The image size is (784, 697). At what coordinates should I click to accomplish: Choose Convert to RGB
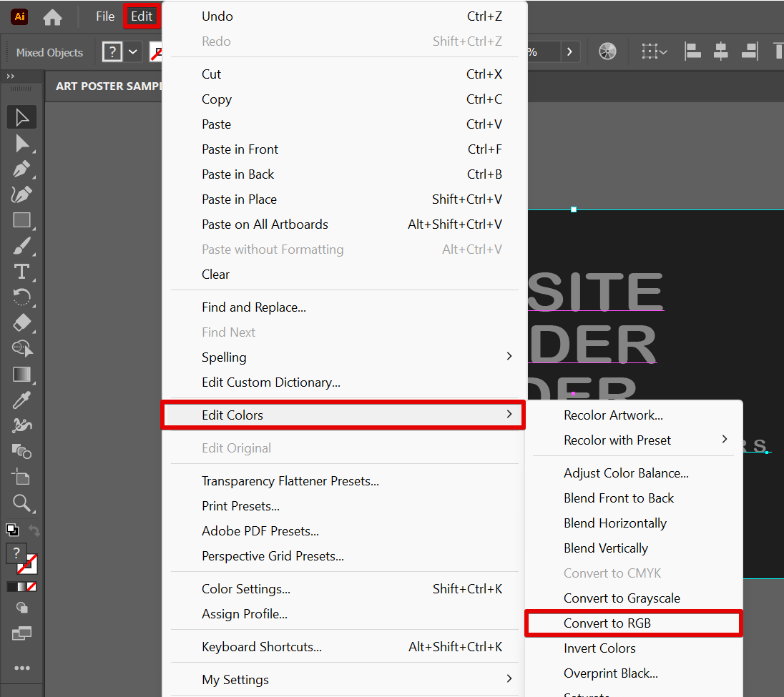pos(607,623)
